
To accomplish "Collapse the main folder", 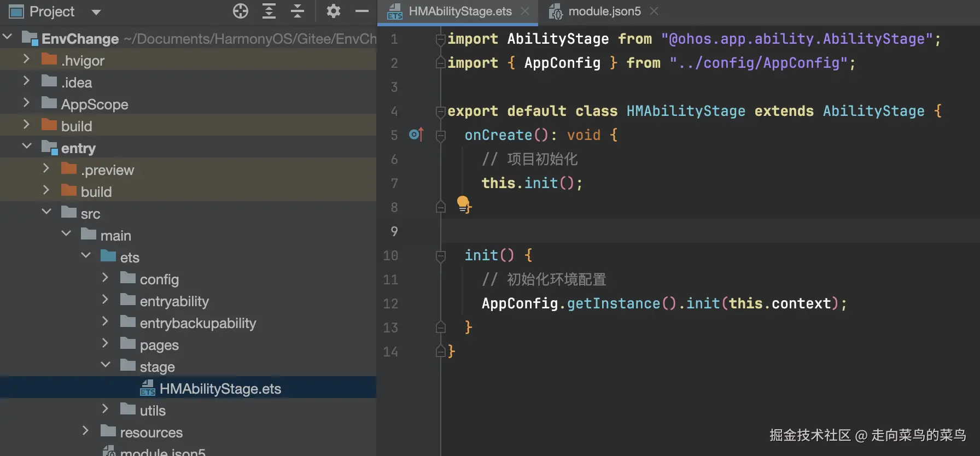I will click(x=66, y=233).
